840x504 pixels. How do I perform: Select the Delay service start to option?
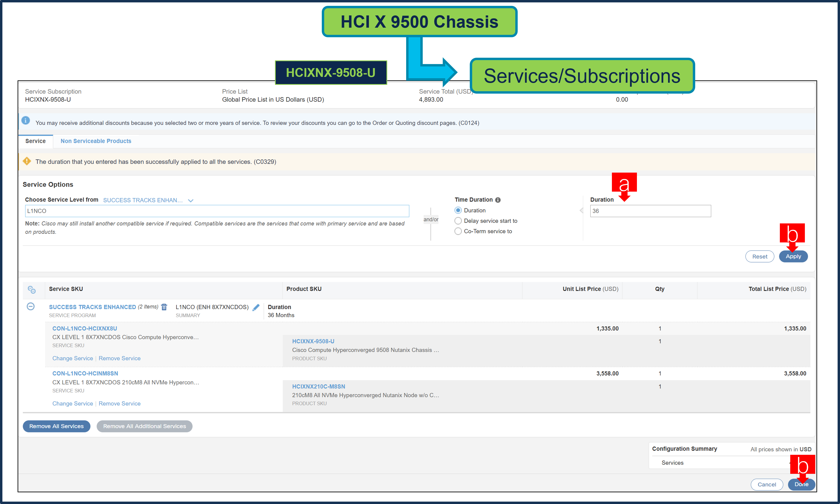click(x=458, y=221)
